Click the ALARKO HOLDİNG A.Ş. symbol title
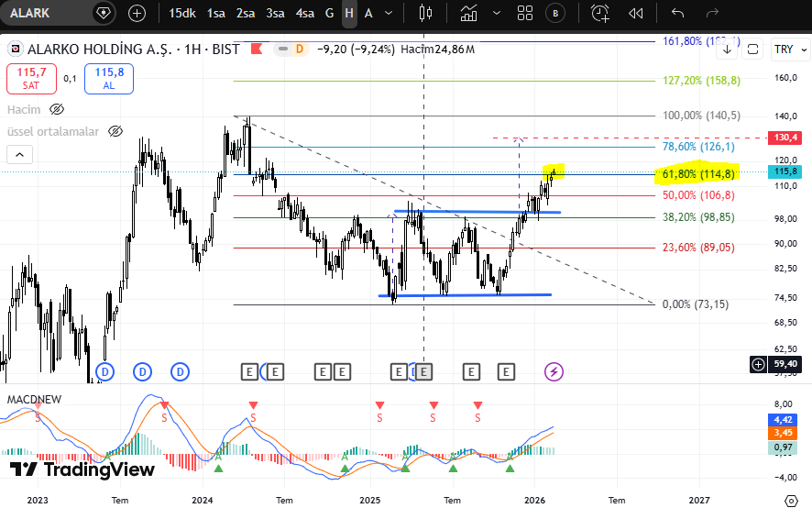Viewport: 812px width, 508px height. click(99, 50)
